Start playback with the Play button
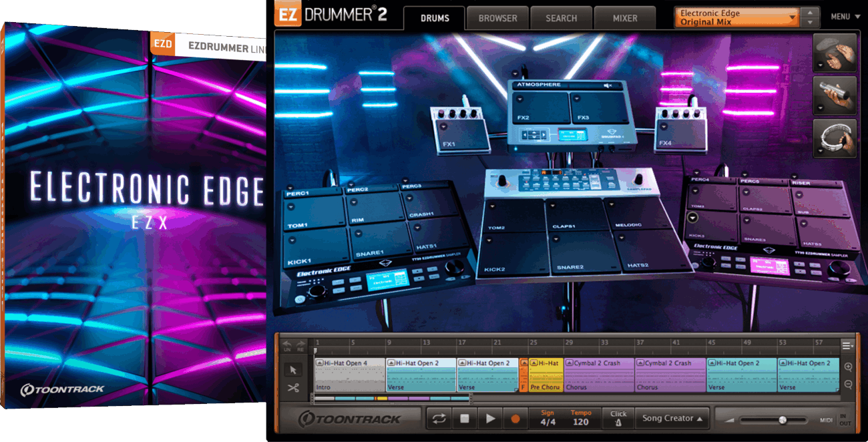 pos(490,419)
